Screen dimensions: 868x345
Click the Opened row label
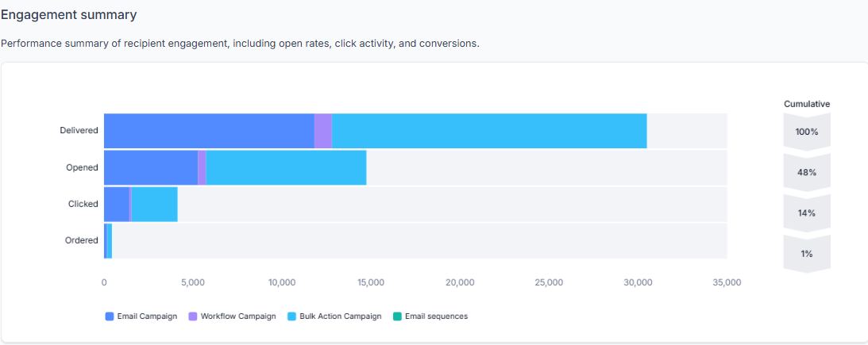tap(82, 167)
